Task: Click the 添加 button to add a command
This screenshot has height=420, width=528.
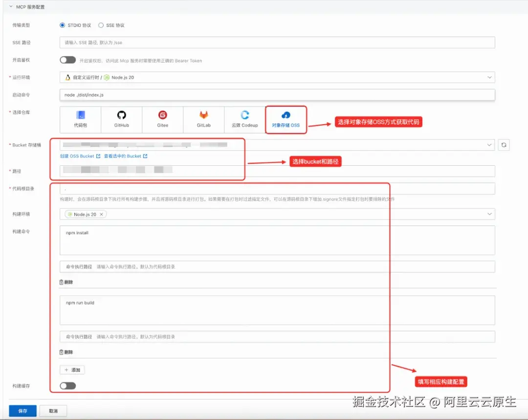Action: (x=72, y=370)
